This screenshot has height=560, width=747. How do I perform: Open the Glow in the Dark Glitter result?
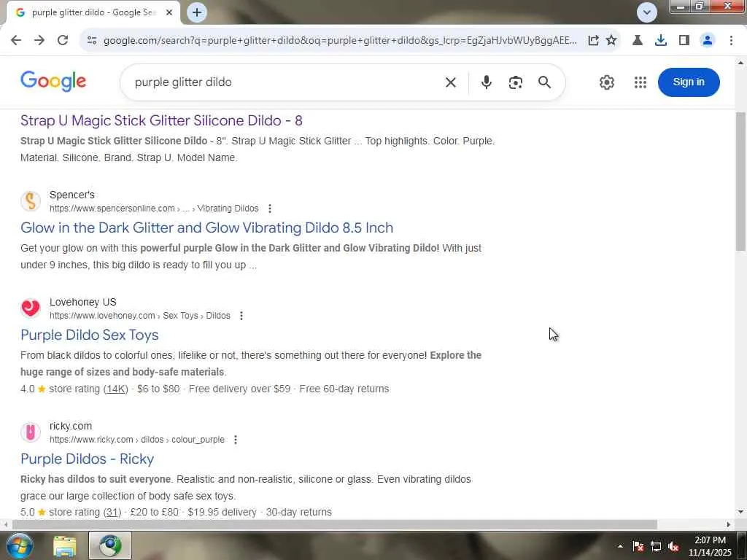click(x=206, y=227)
